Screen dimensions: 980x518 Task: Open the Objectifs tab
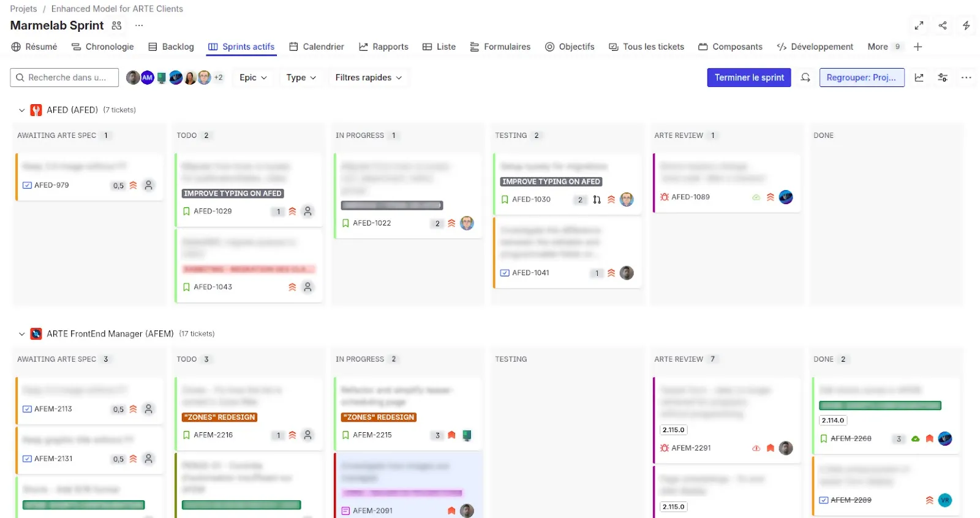[570, 47]
